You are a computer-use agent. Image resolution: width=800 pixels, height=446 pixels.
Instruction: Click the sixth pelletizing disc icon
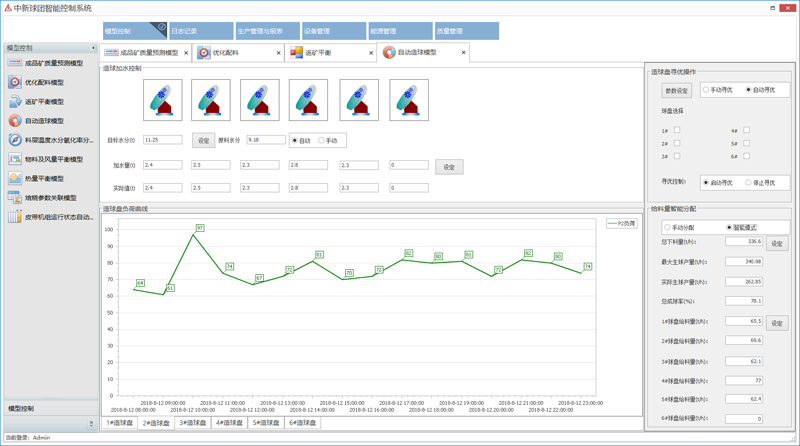409,100
